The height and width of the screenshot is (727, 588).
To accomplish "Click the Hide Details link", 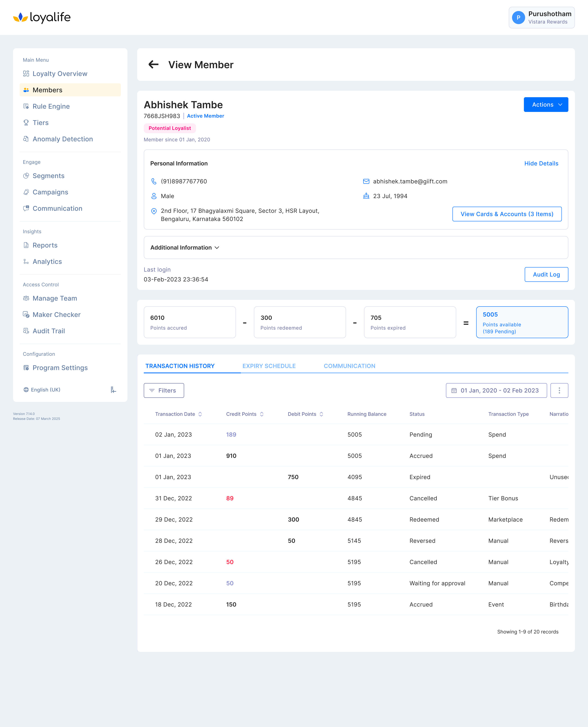I will pyautogui.click(x=541, y=163).
